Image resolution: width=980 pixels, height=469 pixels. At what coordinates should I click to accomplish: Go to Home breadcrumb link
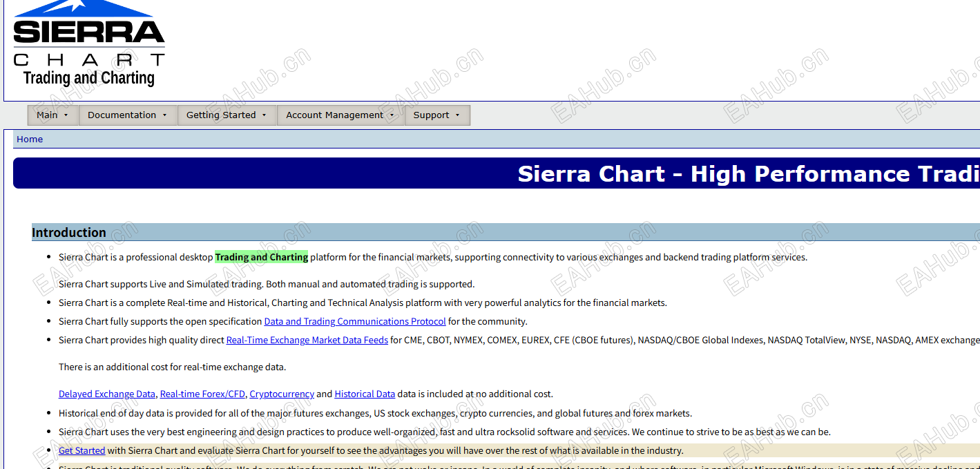(x=30, y=139)
